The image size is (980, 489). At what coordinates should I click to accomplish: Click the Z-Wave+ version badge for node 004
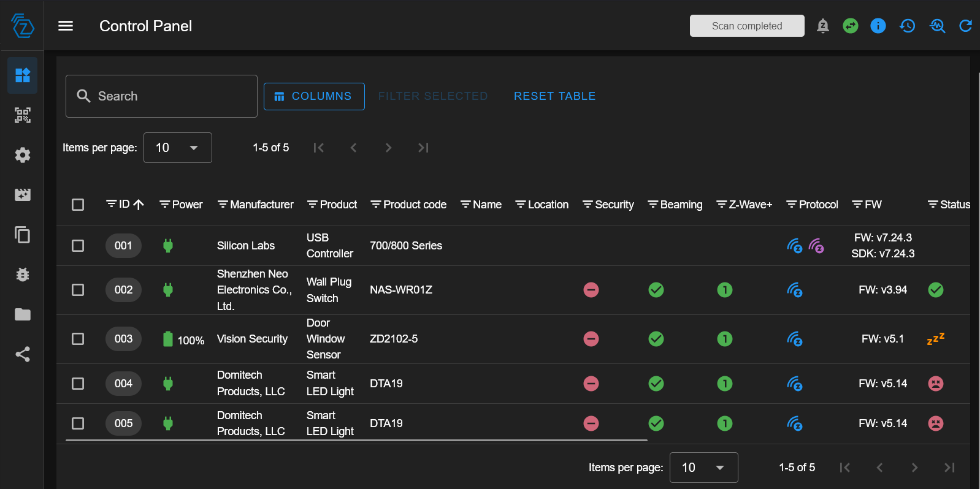[x=725, y=384]
